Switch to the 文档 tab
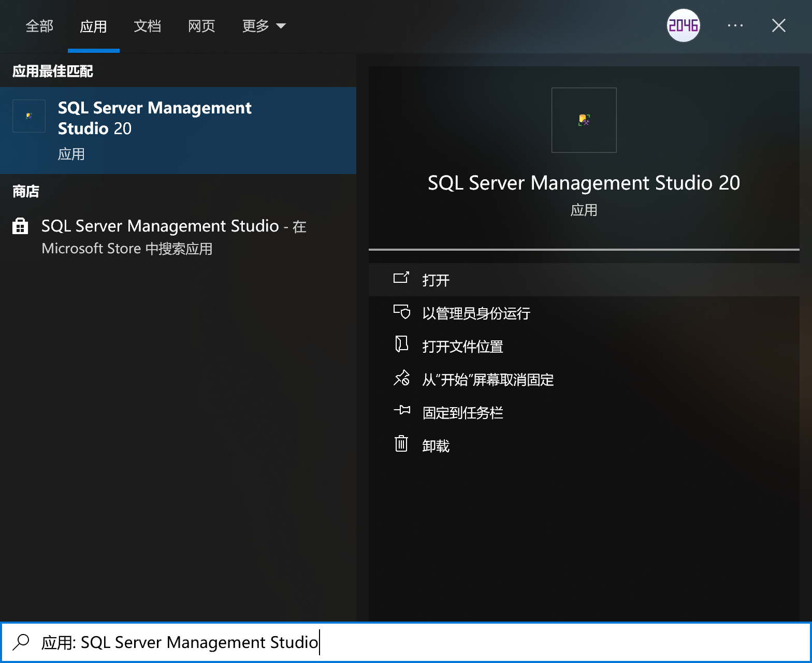812x663 pixels. tap(147, 26)
